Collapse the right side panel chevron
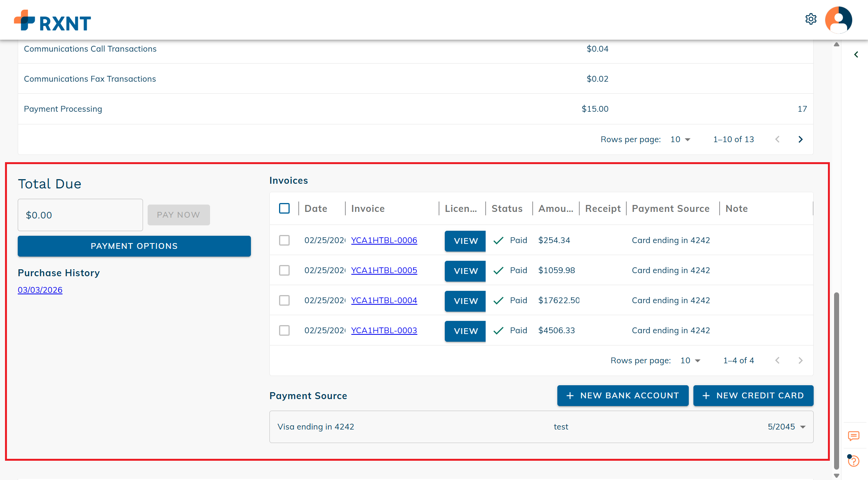 (x=856, y=55)
